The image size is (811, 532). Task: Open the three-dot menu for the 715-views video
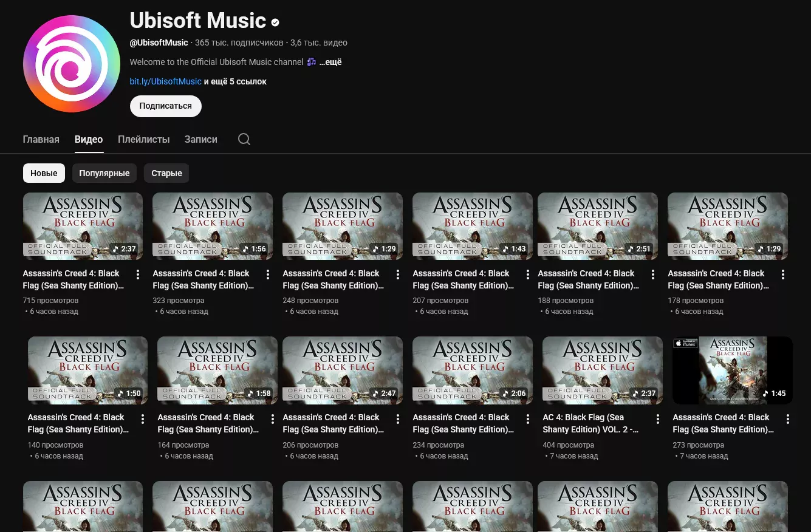(138, 275)
